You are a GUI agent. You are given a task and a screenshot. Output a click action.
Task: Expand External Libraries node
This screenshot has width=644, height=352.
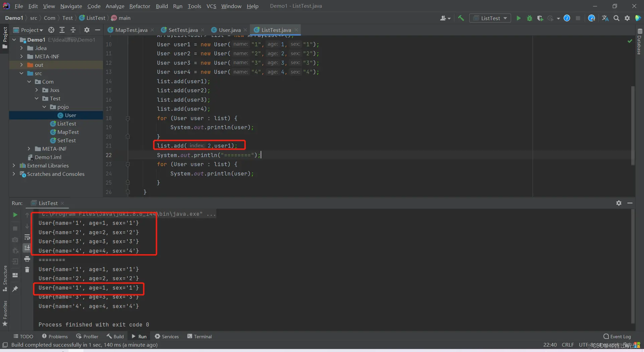[x=14, y=165]
